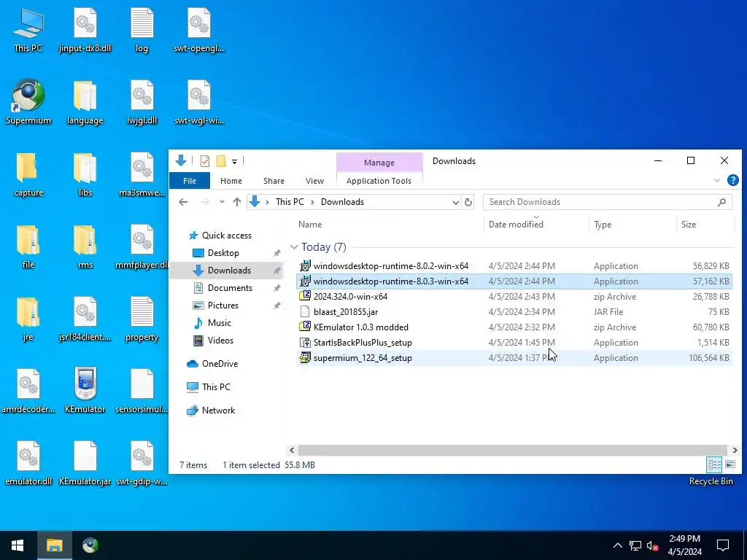Open address bar history dropdown
The image size is (747, 560).
point(455,203)
